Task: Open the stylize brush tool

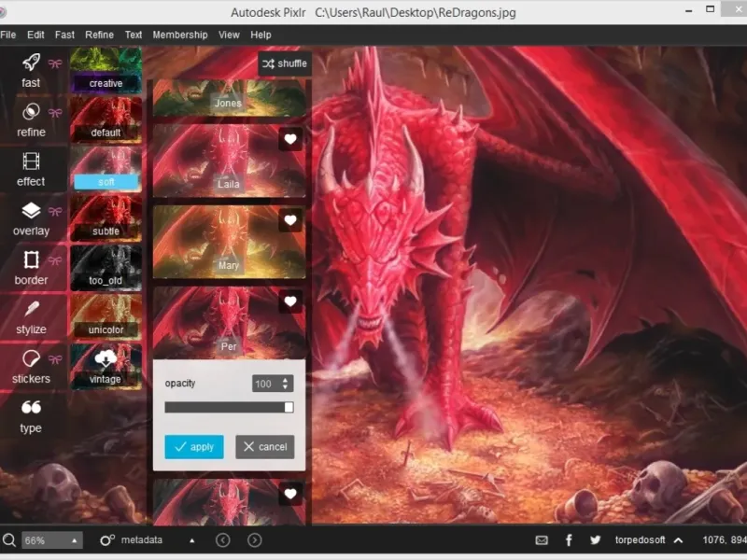Action: point(31,317)
